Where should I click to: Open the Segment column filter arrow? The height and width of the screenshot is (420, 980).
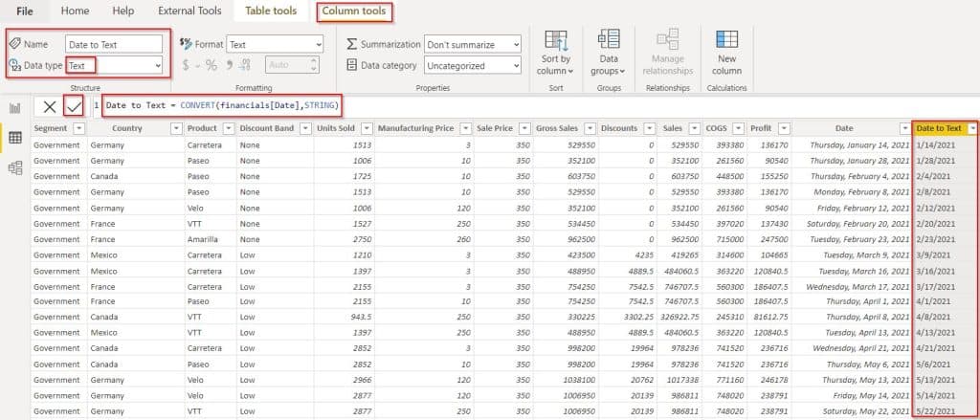78,128
